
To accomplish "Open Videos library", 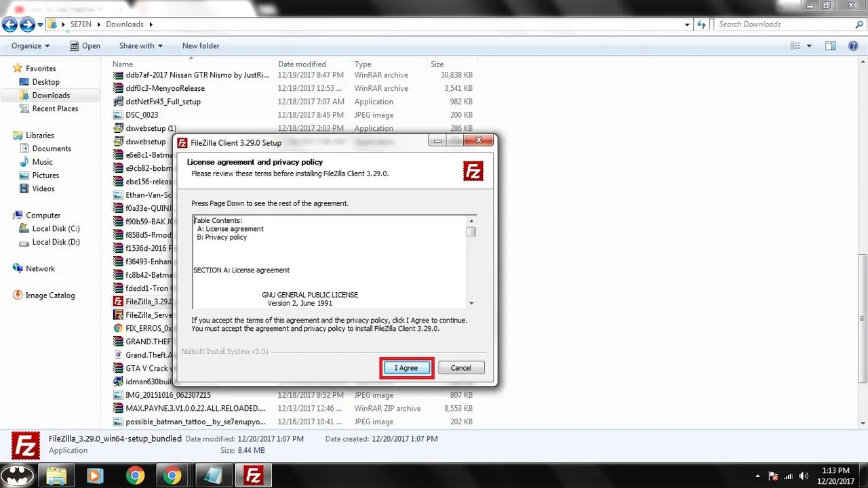I will tap(43, 188).
